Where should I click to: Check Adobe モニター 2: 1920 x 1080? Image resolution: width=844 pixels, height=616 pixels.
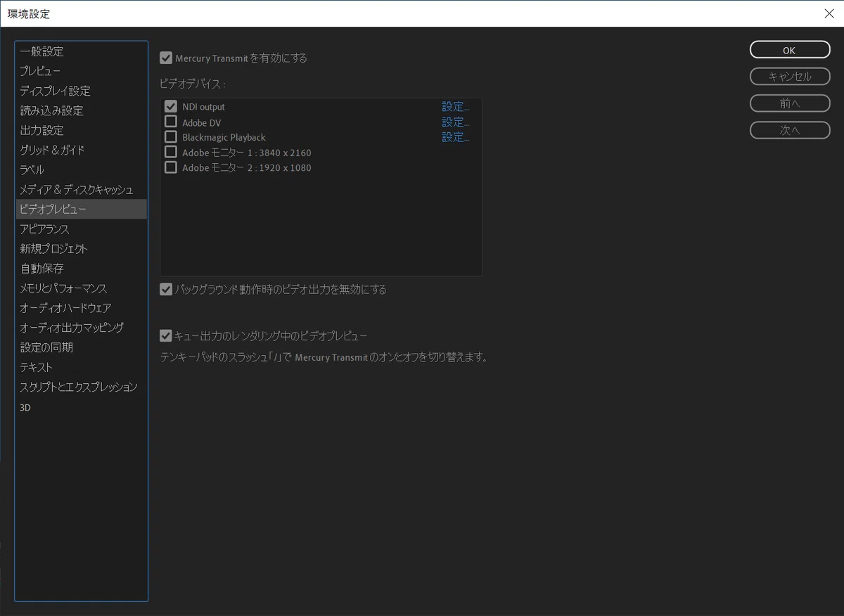pyautogui.click(x=170, y=167)
